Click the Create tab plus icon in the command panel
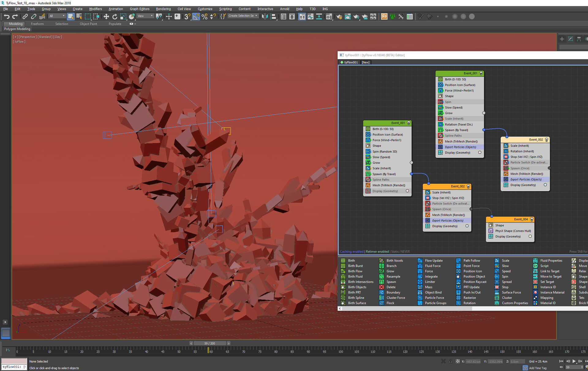The image size is (588, 371). (x=562, y=39)
